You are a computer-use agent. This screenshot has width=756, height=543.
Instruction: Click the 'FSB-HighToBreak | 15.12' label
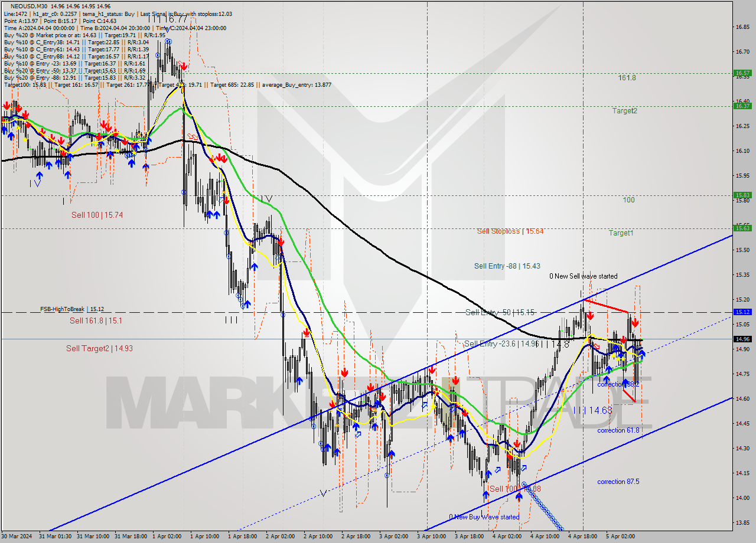tap(72, 309)
